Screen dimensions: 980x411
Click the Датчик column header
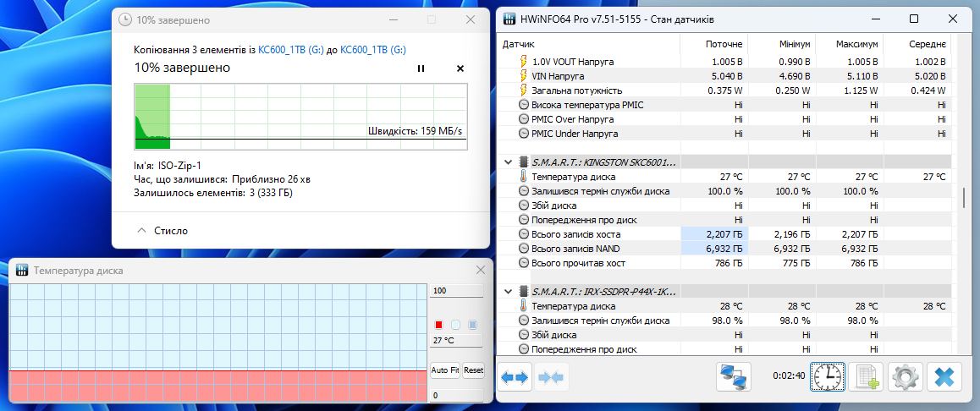click(x=590, y=45)
